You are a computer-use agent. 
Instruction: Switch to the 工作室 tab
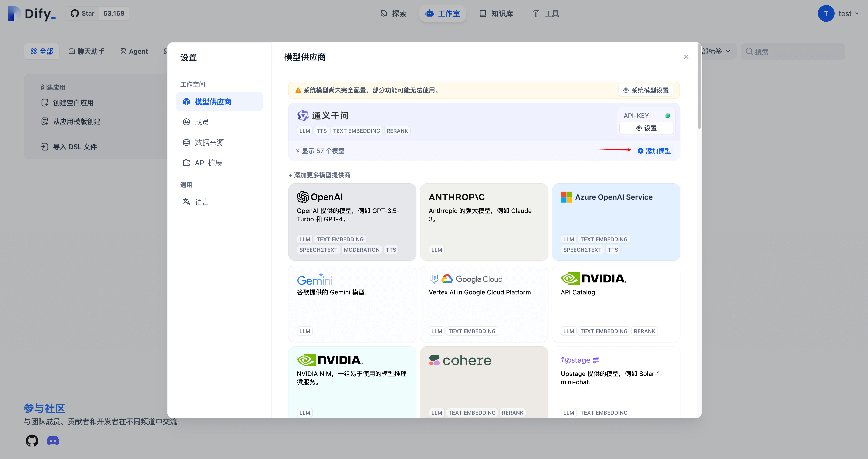[443, 13]
